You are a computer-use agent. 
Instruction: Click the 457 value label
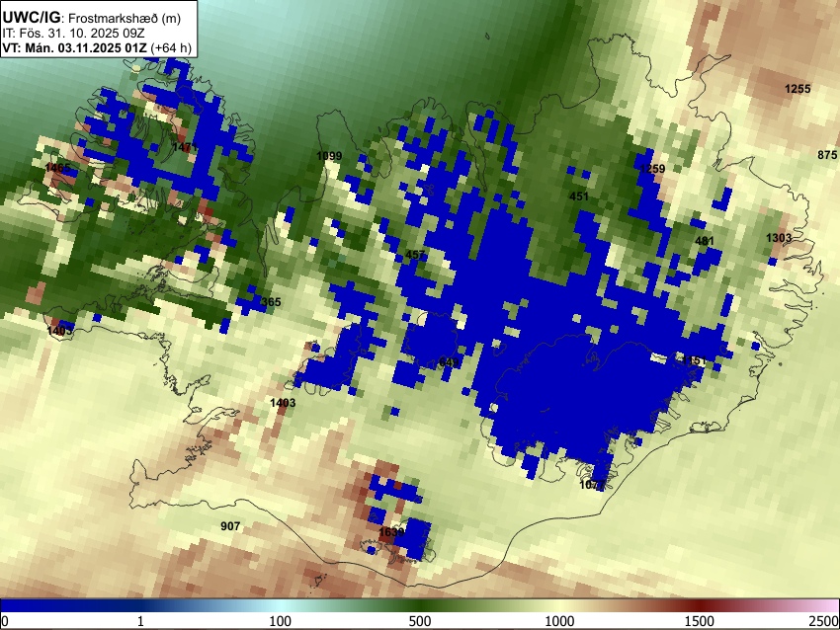click(x=415, y=255)
